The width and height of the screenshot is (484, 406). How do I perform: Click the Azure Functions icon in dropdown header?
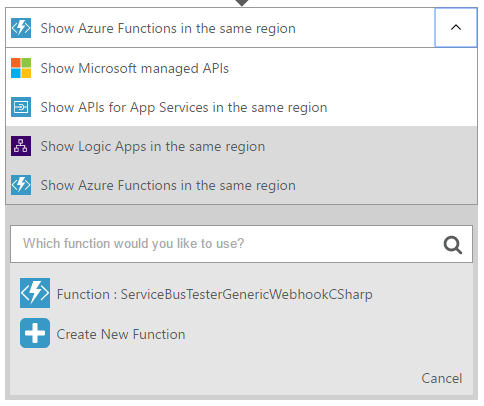click(21, 28)
